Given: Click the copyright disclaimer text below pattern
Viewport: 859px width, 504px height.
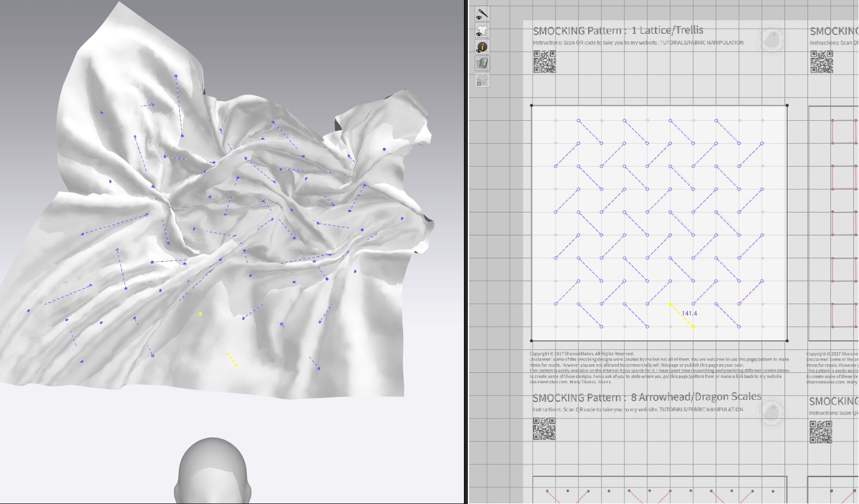Looking at the screenshot, I should coord(659,368).
